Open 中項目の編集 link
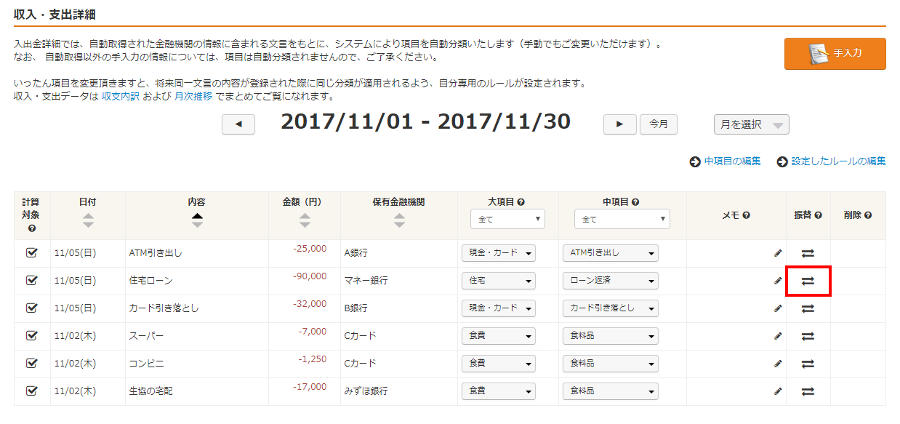Viewport: 900px width, 424px height. (726, 161)
